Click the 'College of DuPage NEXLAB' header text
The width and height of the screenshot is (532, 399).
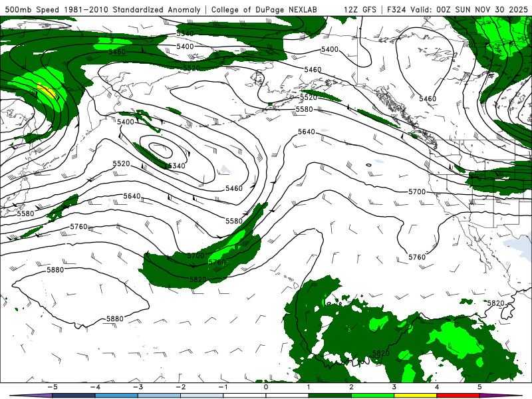(264, 9)
